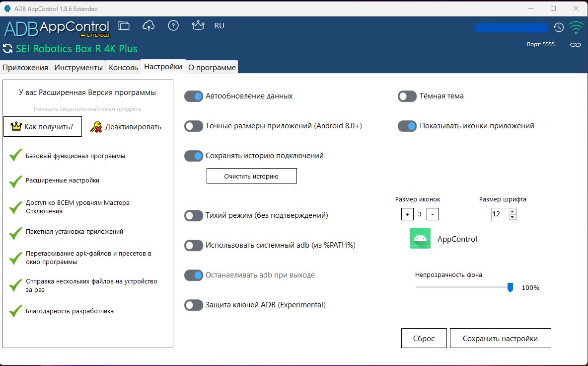Enable Точные размеры приложений switch
This screenshot has height=366, width=588.
tap(194, 126)
